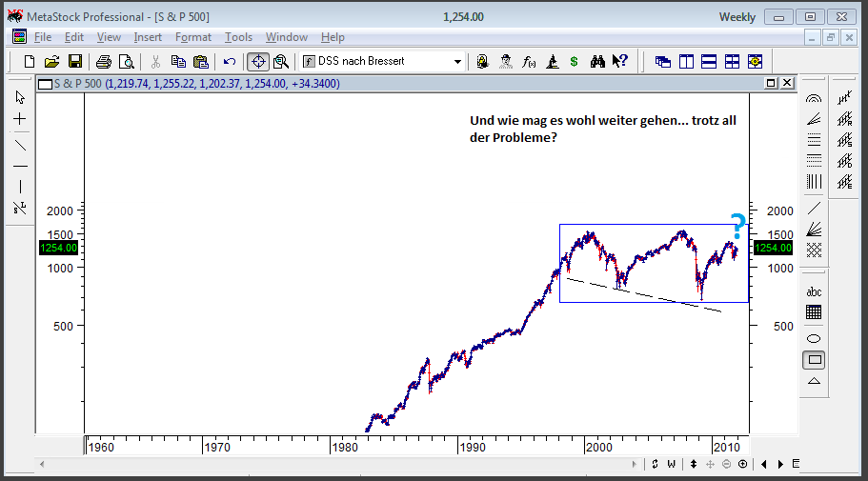Click the Print button in toolbar
Image resolution: width=868 pixels, height=481 pixels.
103,62
